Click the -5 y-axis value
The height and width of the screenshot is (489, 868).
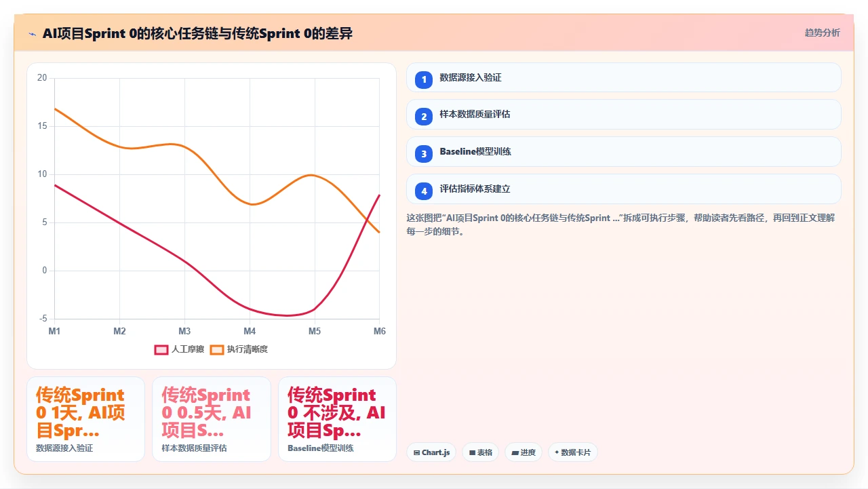pos(43,319)
